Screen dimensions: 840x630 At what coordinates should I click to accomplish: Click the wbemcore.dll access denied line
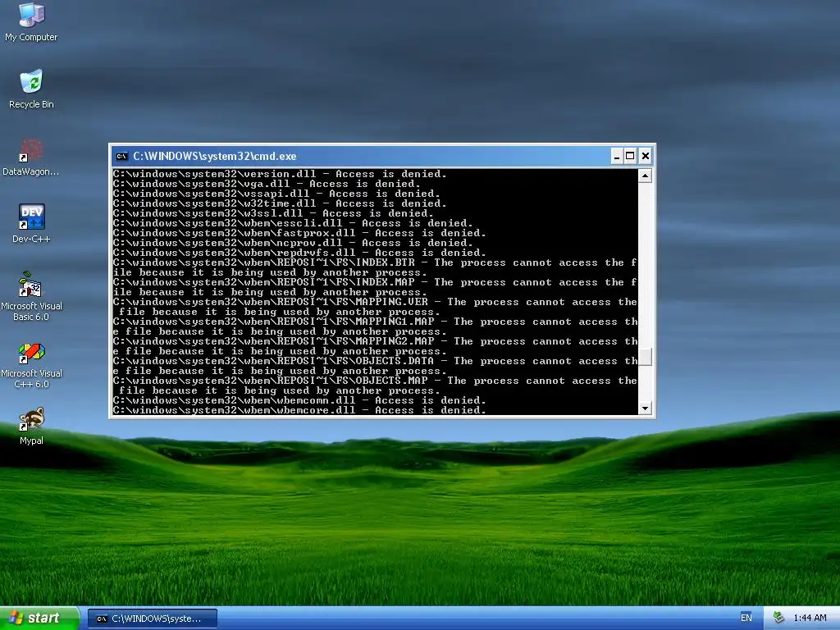[x=299, y=410]
